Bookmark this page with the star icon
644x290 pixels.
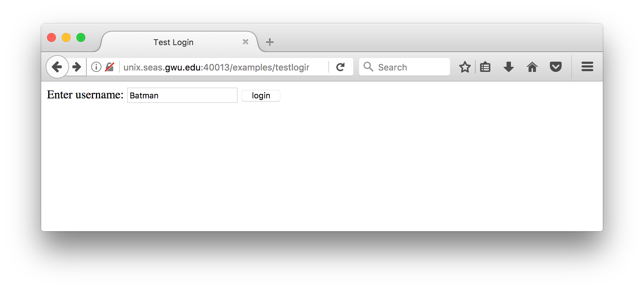(465, 67)
